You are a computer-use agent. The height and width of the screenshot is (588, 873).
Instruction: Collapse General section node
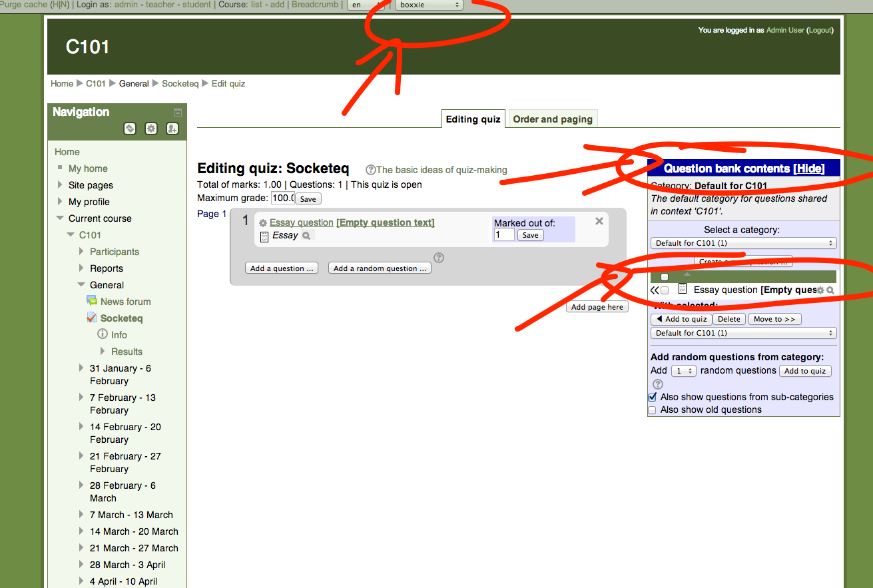(81, 285)
